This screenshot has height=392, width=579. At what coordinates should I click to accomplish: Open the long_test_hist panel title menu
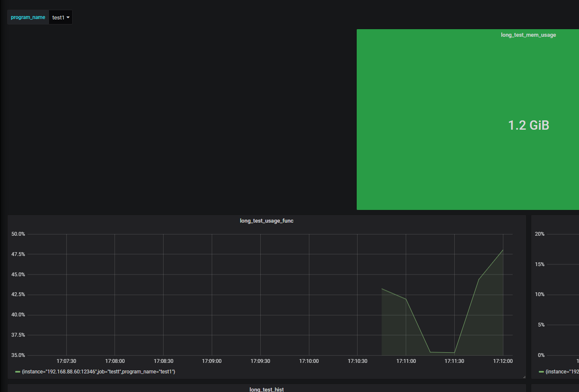point(266,389)
